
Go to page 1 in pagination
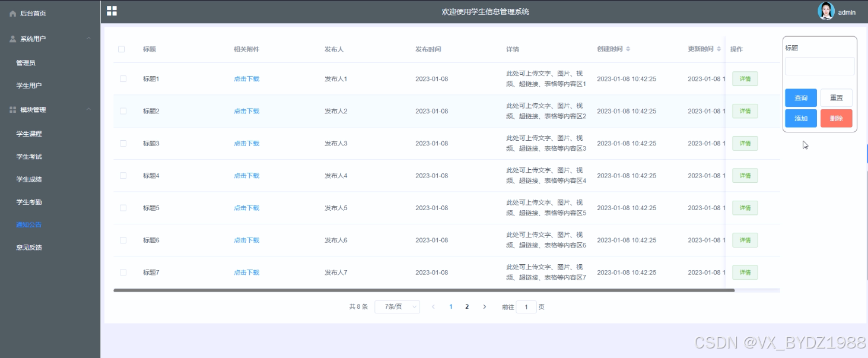click(x=451, y=307)
